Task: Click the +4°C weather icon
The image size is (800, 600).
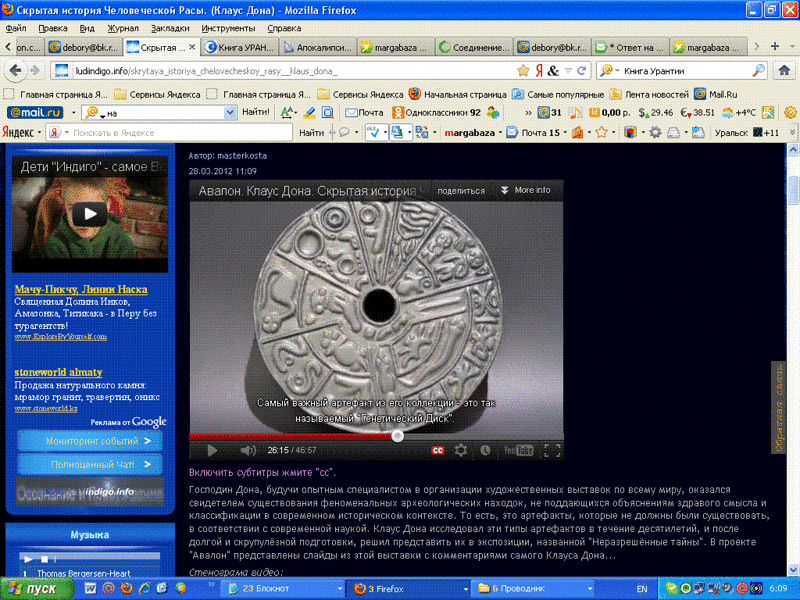Action: point(739,112)
